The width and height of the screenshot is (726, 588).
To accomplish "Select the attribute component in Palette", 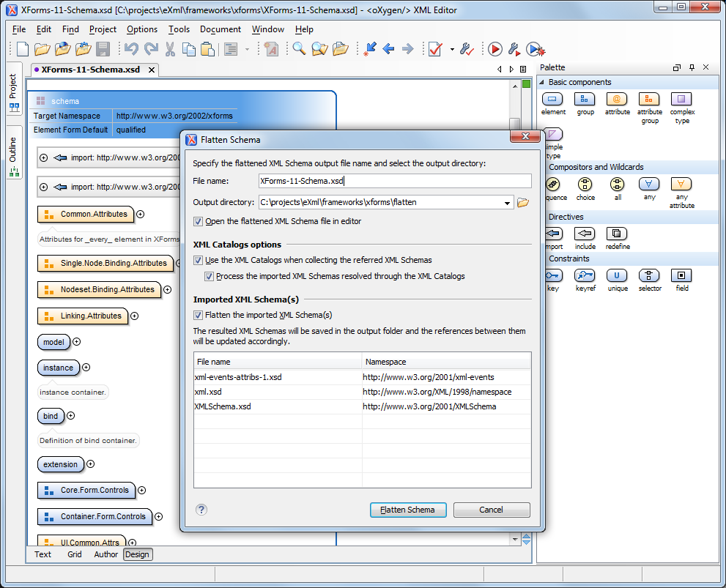I will 617,104.
